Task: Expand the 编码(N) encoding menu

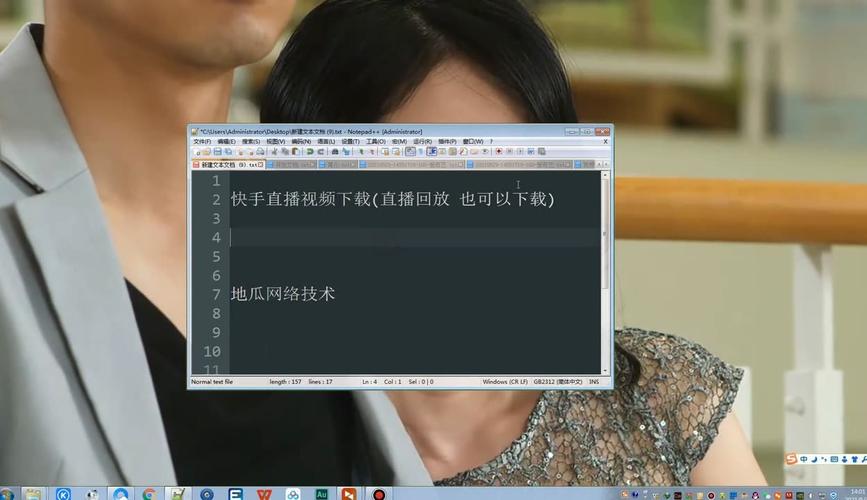Action: 301,142
